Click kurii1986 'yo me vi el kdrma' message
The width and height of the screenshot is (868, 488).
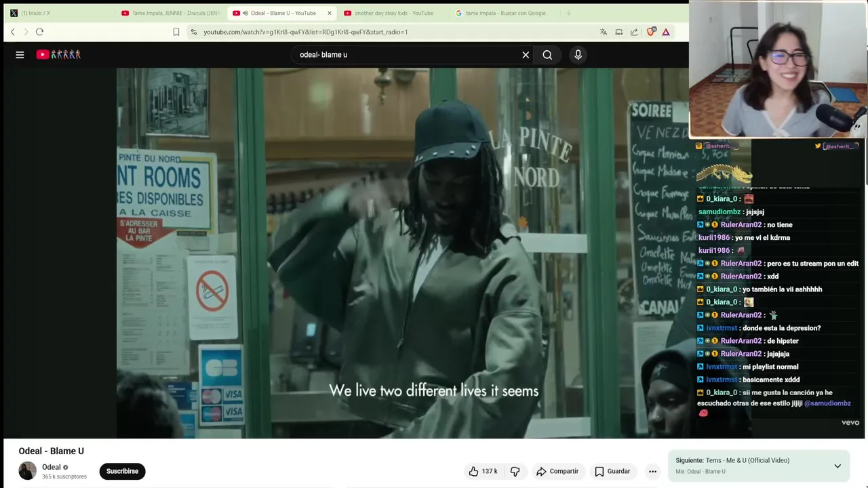pos(744,238)
